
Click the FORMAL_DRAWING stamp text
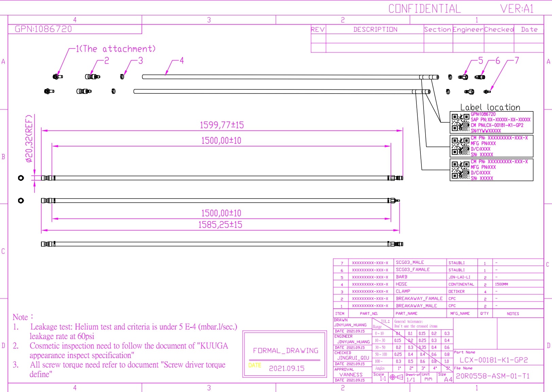pyautogui.click(x=286, y=351)
